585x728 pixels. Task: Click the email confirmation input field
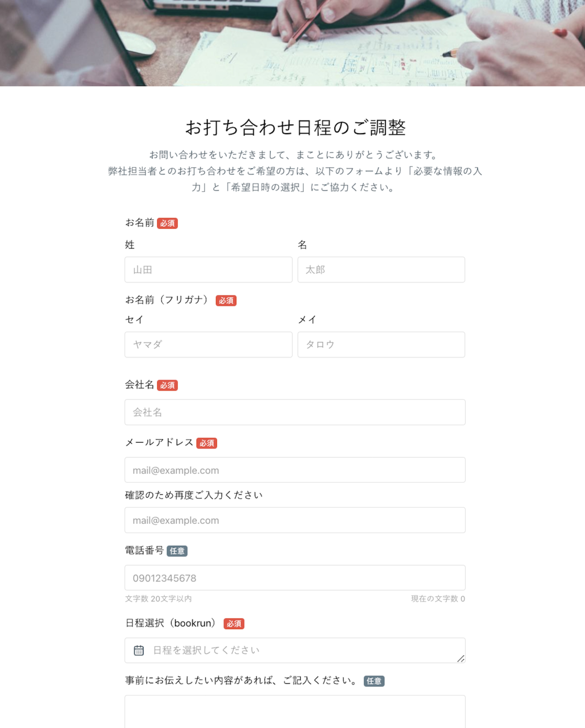[295, 520]
